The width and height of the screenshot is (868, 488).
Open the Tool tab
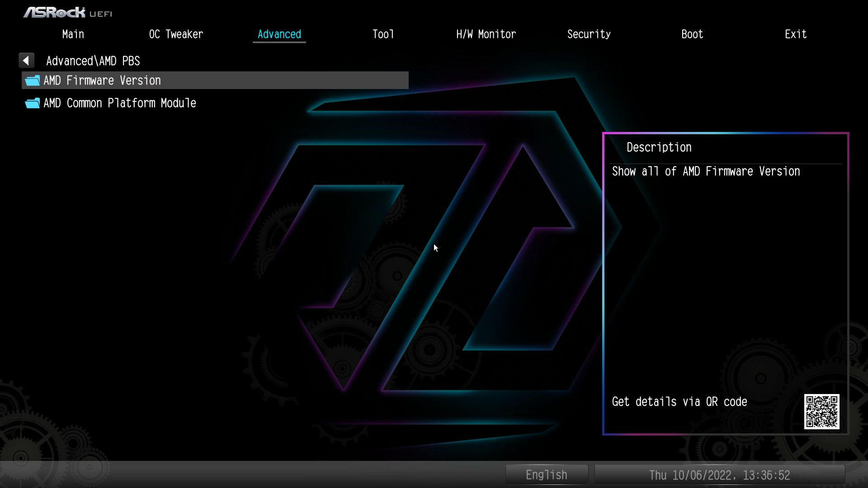click(383, 34)
